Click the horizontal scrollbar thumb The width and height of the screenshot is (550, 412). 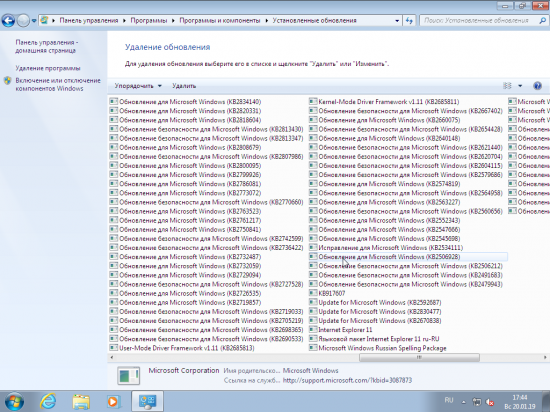419,357
